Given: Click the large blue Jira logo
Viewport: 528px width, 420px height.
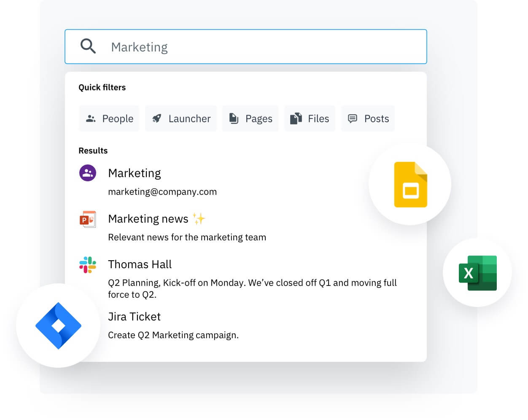Looking at the screenshot, I should point(58,326).
